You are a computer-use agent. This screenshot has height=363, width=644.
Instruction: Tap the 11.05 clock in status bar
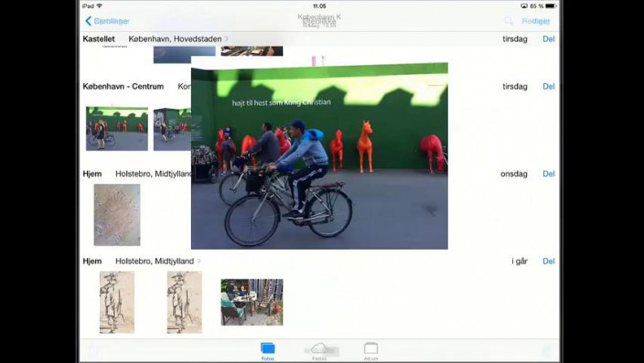(x=319, y=6)
